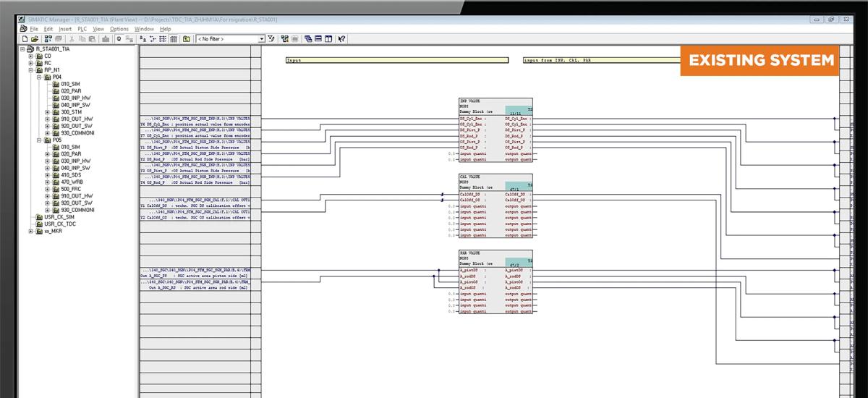
Task: Open the View menu
Action: [98, 29]
